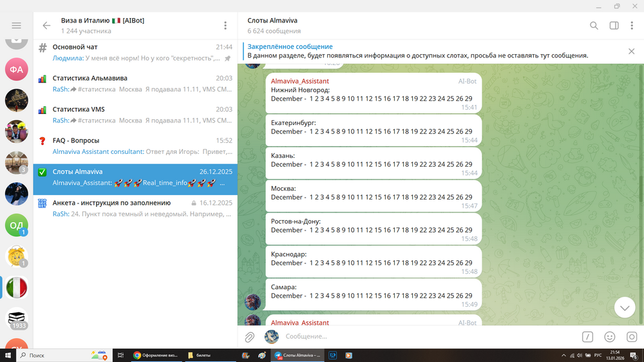Close the pinned message banner

click(x=631, y=51)
